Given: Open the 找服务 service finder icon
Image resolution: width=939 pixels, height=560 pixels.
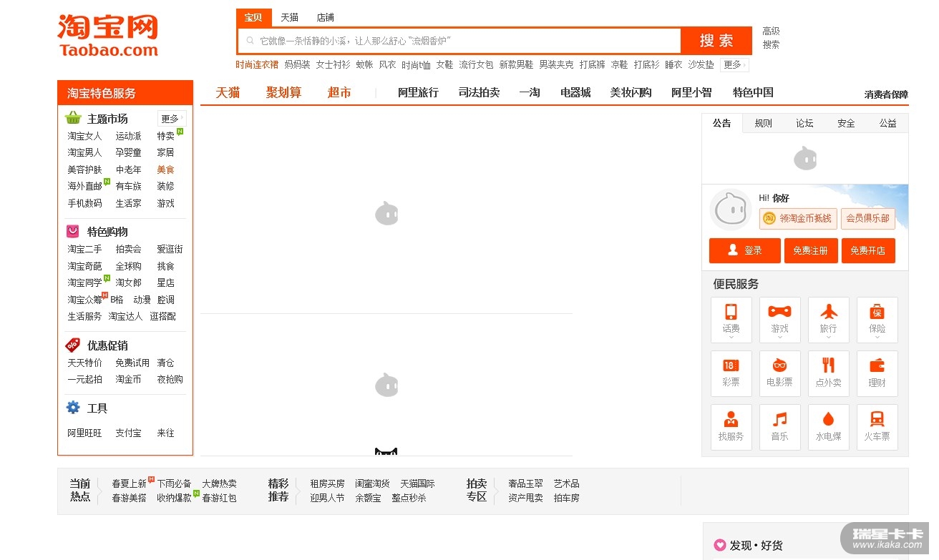Looking at the screenshot, I should tap(731, 427).
